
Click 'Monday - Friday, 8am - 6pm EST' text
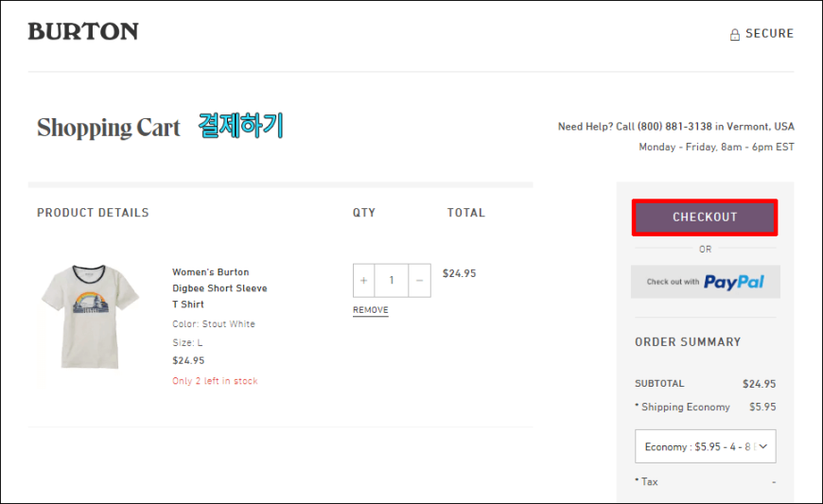tap(716, 147)
